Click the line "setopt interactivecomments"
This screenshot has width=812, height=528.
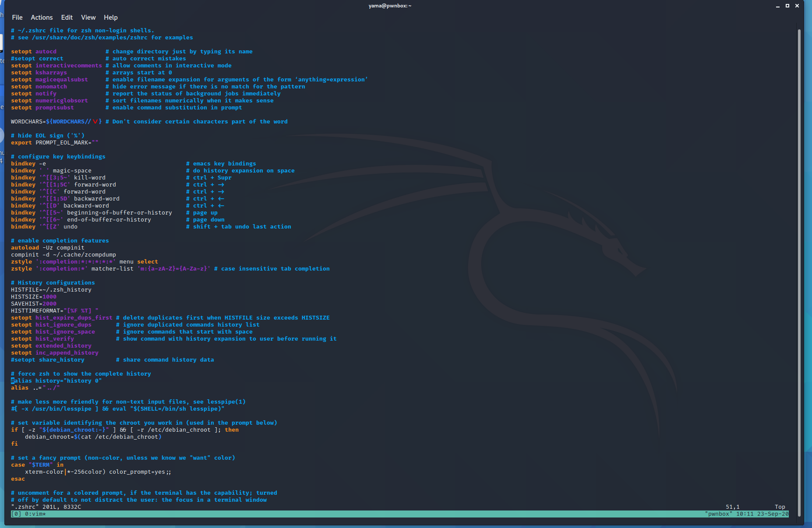[x=121, y=66]
